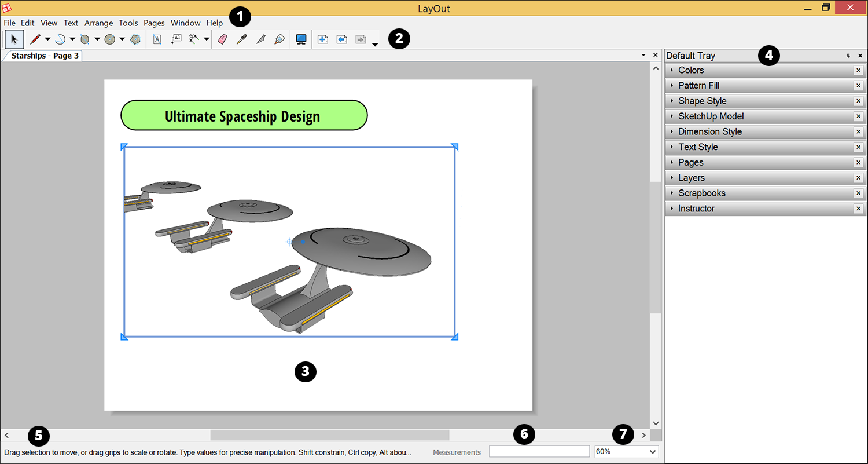Close the Scrapbooks panel
Screen dimensions: 868x464
pyautogui.click(x=859, y=193)
